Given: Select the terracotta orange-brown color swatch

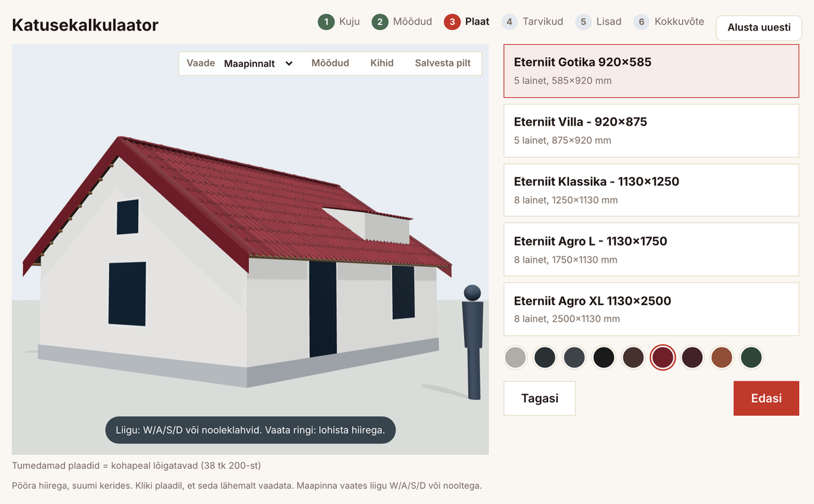Looking at the screenshot, I should point(722,357).
